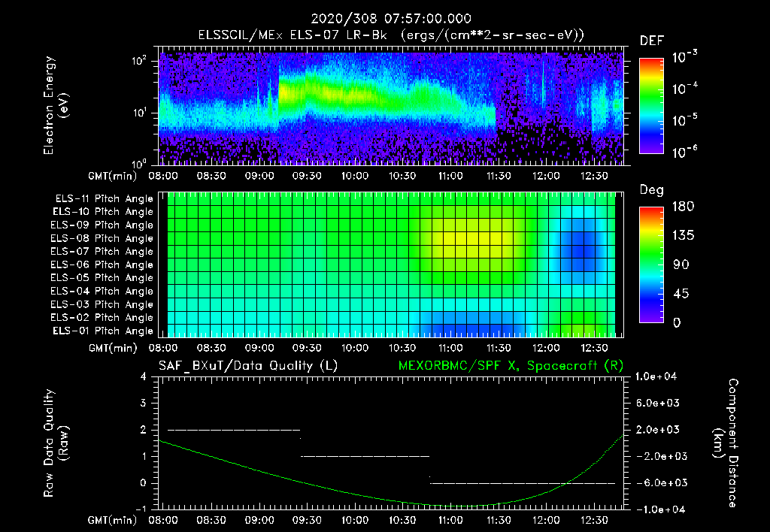Click the 135 value on Deg scale
The width and height of the screenshot is (770, 532).
tap(683, 236)
